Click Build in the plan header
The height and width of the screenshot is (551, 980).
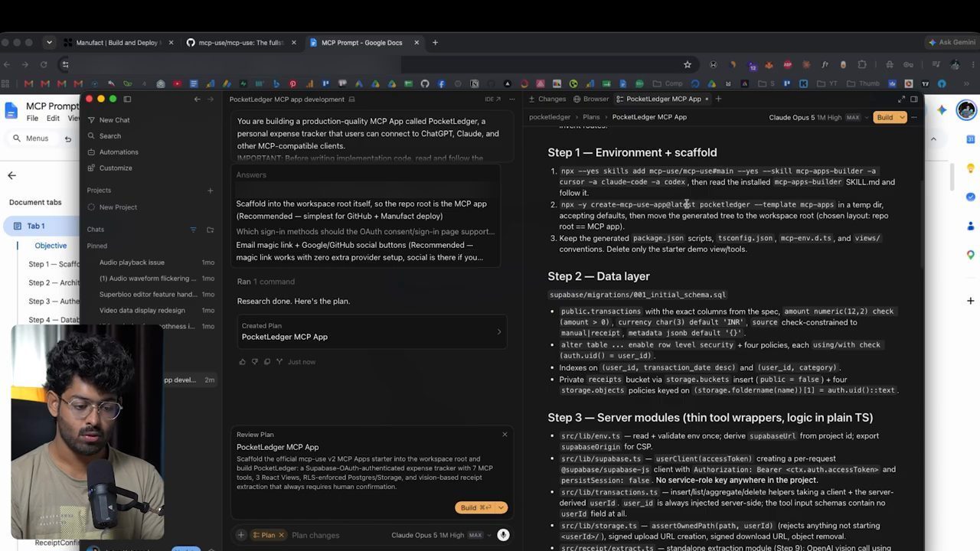[885, 117]
